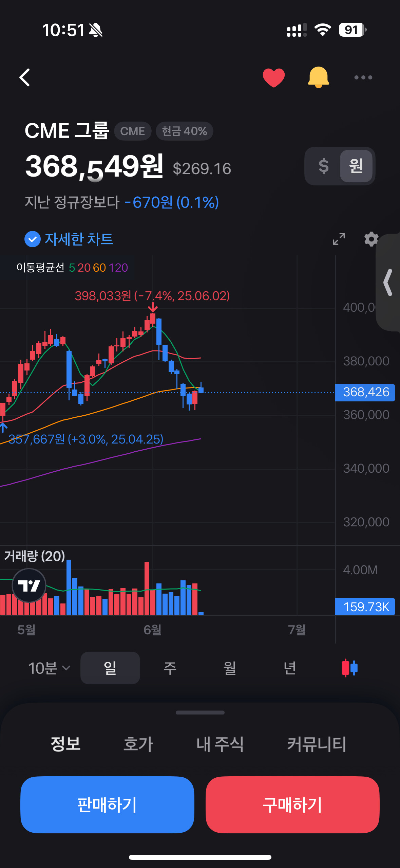Open the side drawer handle chevron
Screen dimensions: 400x868
388,283
